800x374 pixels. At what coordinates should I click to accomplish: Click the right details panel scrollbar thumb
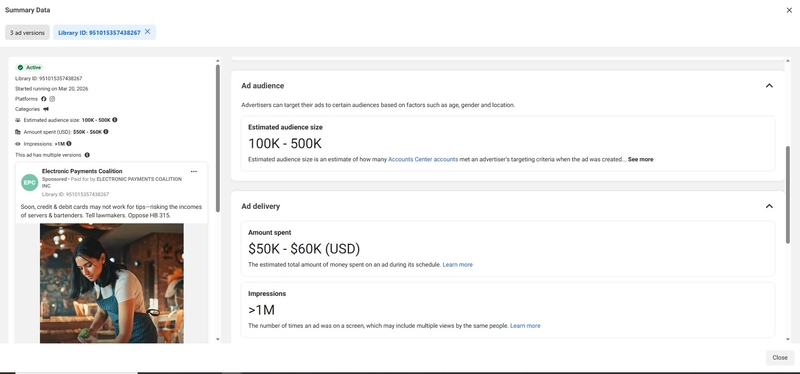point(788,194)
